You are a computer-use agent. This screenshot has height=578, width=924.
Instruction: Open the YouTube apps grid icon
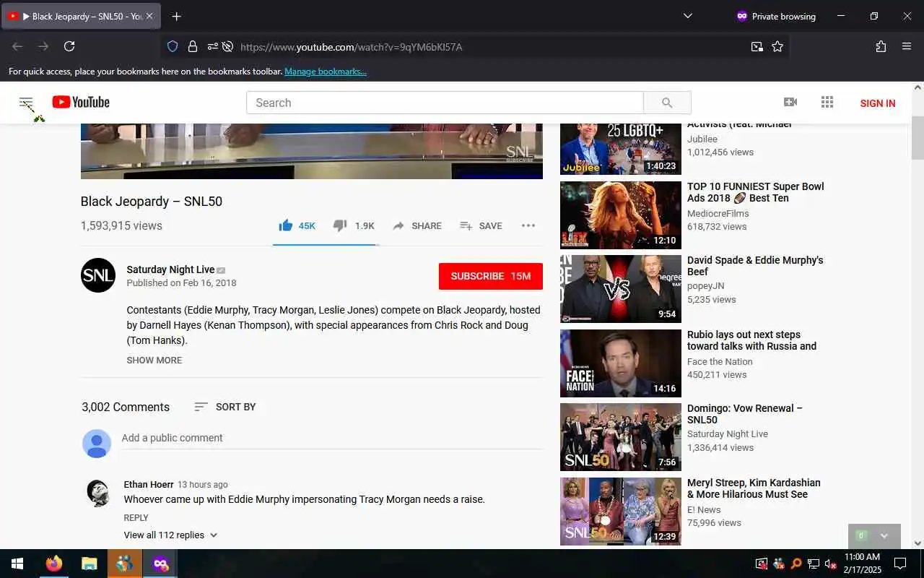pyautogui.click(x=827, y=103)
